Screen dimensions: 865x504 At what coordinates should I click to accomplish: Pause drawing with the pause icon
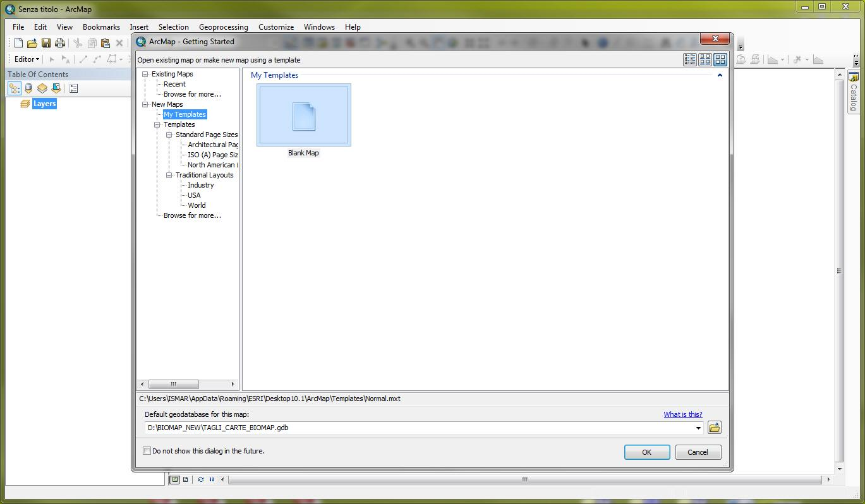coord(212,479)
